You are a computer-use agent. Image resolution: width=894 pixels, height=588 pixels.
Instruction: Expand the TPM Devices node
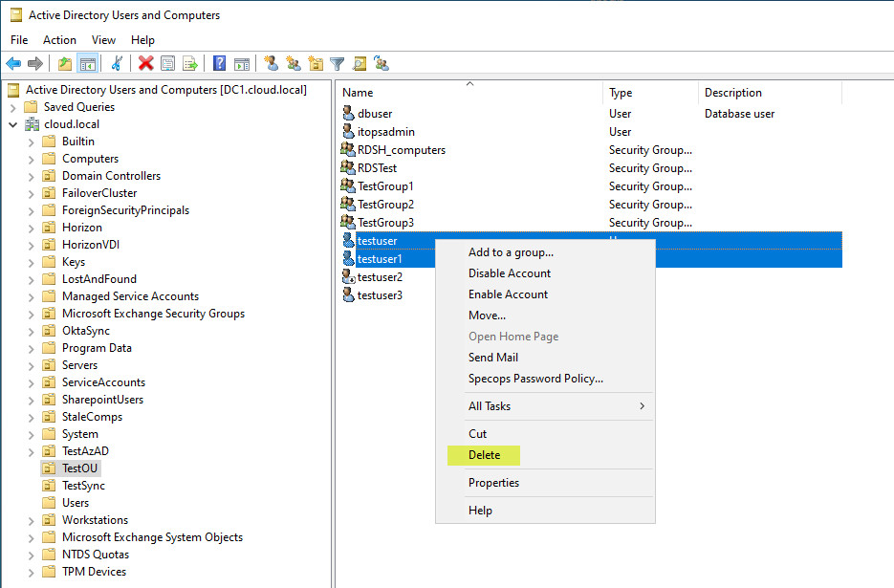click(x=32, y=572)
